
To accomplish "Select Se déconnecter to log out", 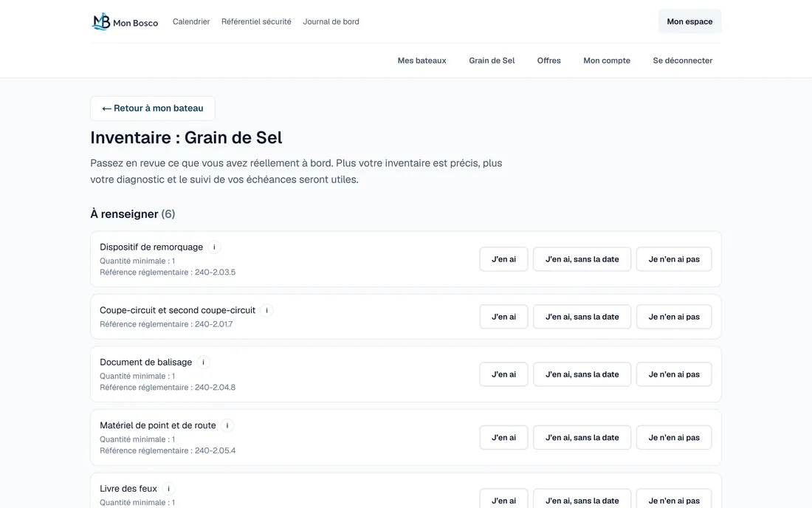I will click(x=683, y=61).
